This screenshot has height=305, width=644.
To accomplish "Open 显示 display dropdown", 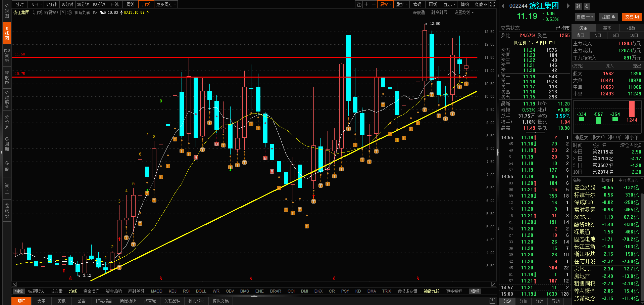I will pyautogui.click(x=449, y=4).
